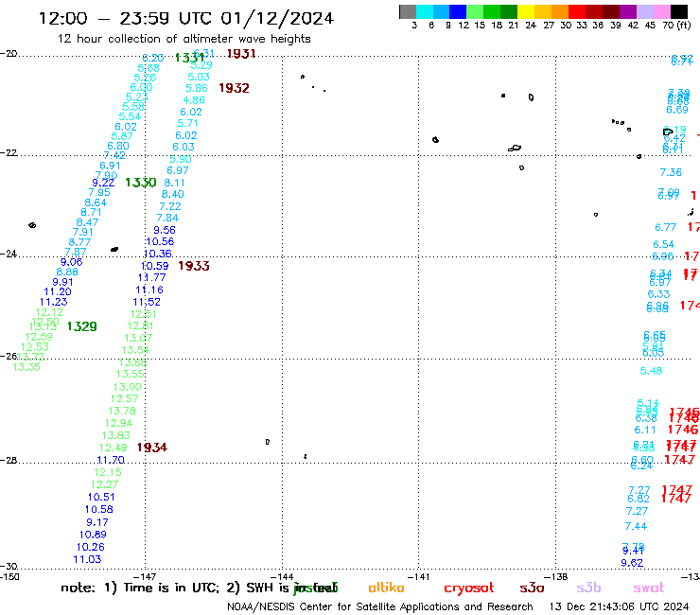Image resolution: width=700 pixels, height=615 pixels.
Task: Click the wave height value '4.86'
Action: click(194, 100)
